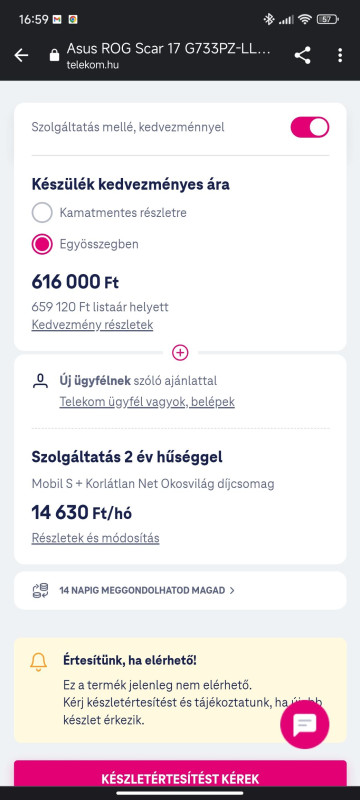Click the pink plus circle between cards

coord(180,352)
